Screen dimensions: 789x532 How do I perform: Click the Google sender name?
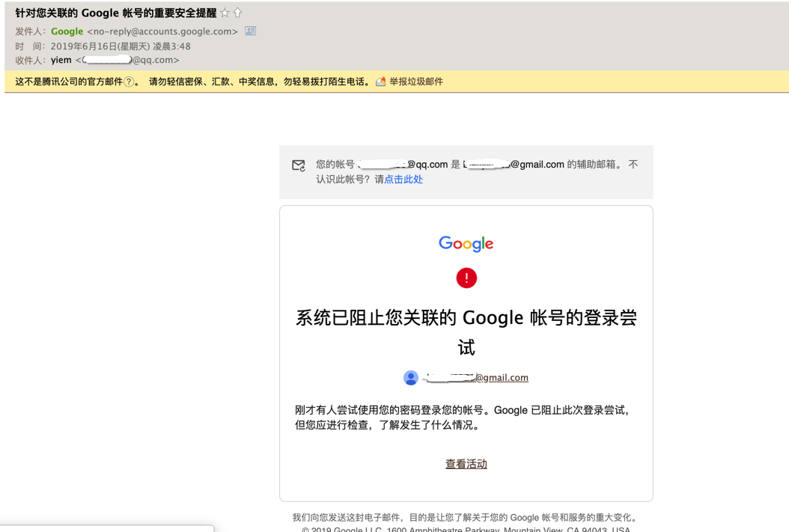coord(67,31)
